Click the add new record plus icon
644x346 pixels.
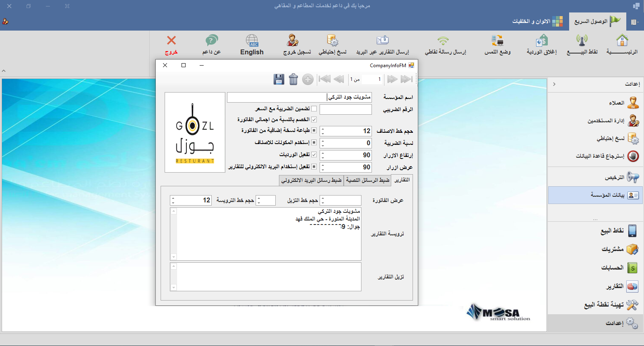click(308, 79)
